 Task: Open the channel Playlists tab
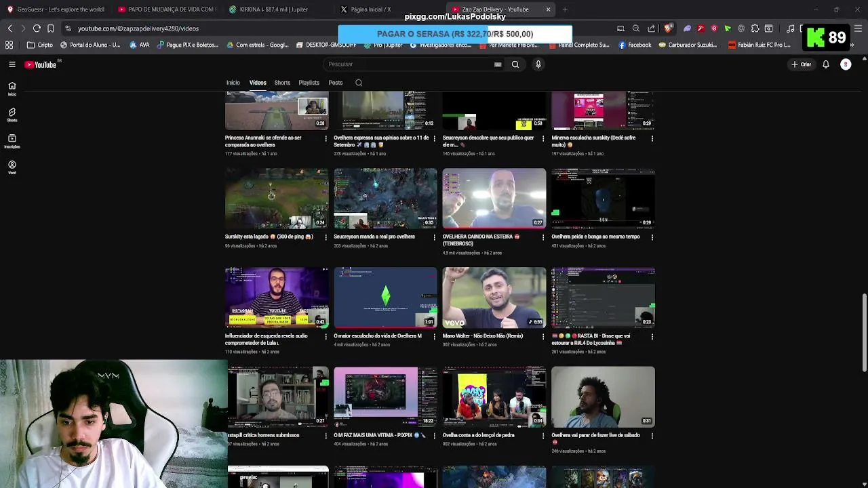coord(309,83)
